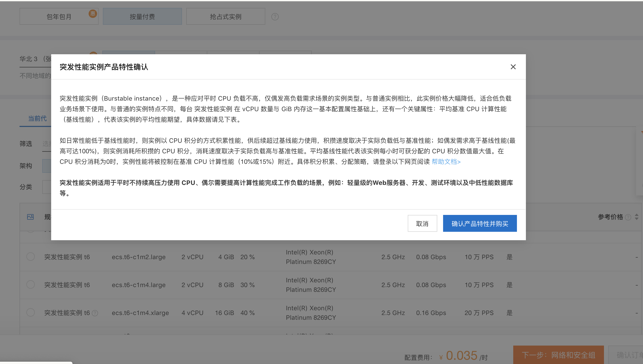Click the image icon in table header

pyautogui.click(x=31, y=217)
